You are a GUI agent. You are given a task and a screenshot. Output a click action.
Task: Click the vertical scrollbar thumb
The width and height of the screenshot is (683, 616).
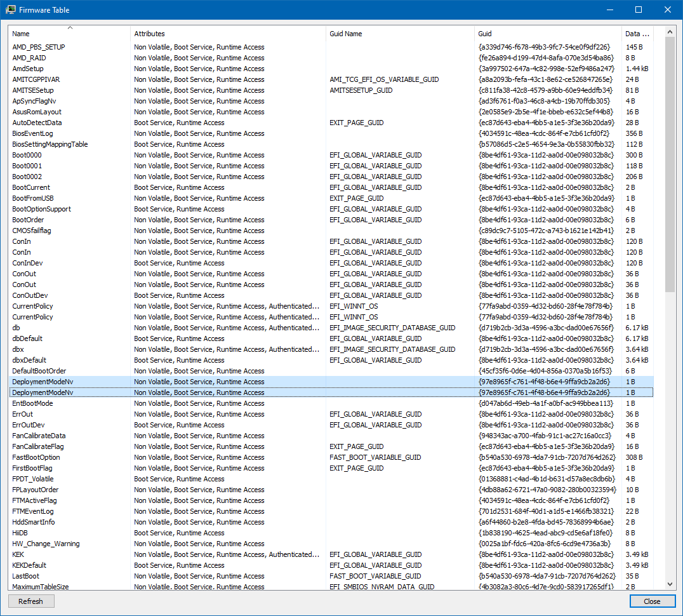[x=670, y=164]
